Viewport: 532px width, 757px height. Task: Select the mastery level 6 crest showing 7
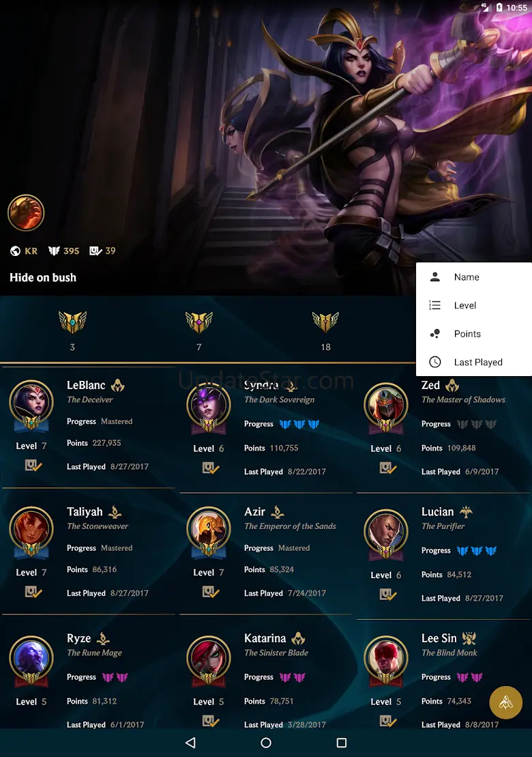[198, 322]
